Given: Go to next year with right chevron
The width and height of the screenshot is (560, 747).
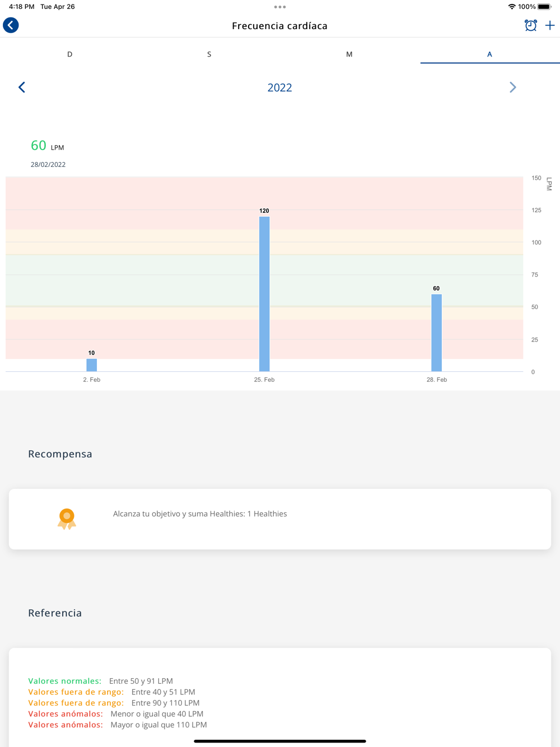Looking at the screenshot, I should point(512,87).
